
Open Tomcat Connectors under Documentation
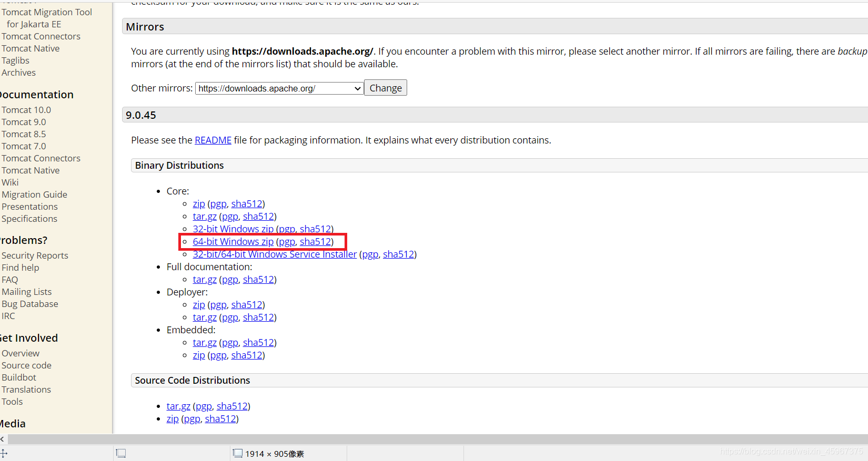pos(41,158)
